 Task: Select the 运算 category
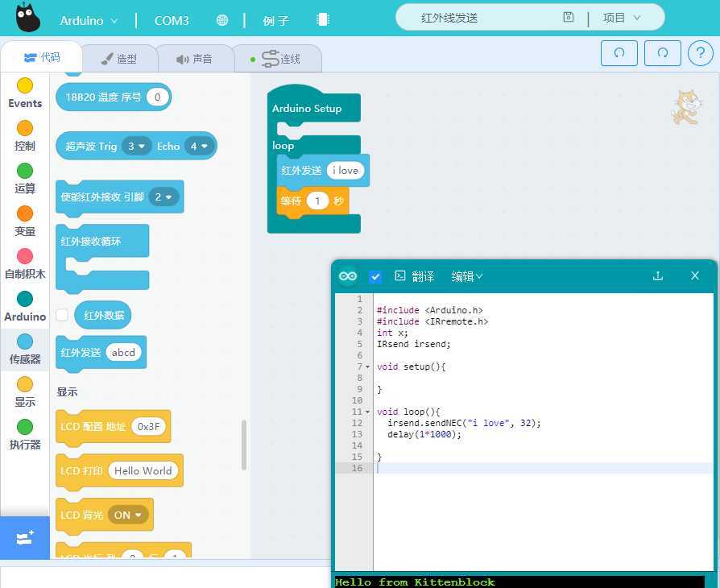25,179
